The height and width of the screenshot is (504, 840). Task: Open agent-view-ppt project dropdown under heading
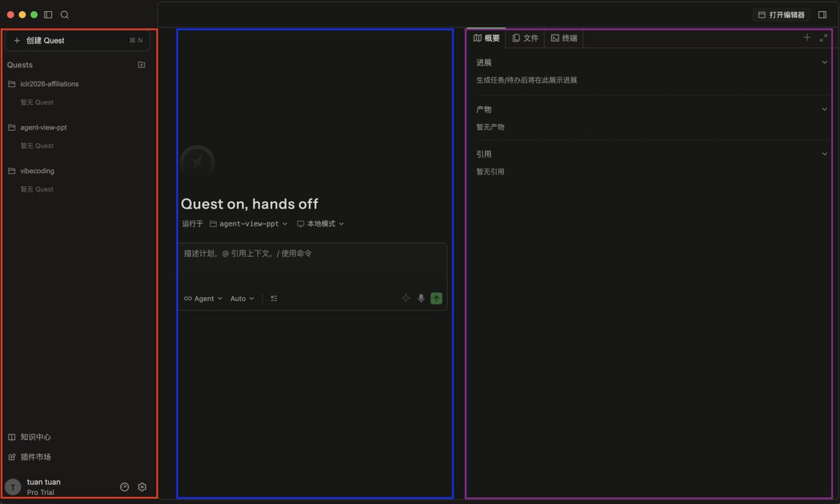click(248, 224)
